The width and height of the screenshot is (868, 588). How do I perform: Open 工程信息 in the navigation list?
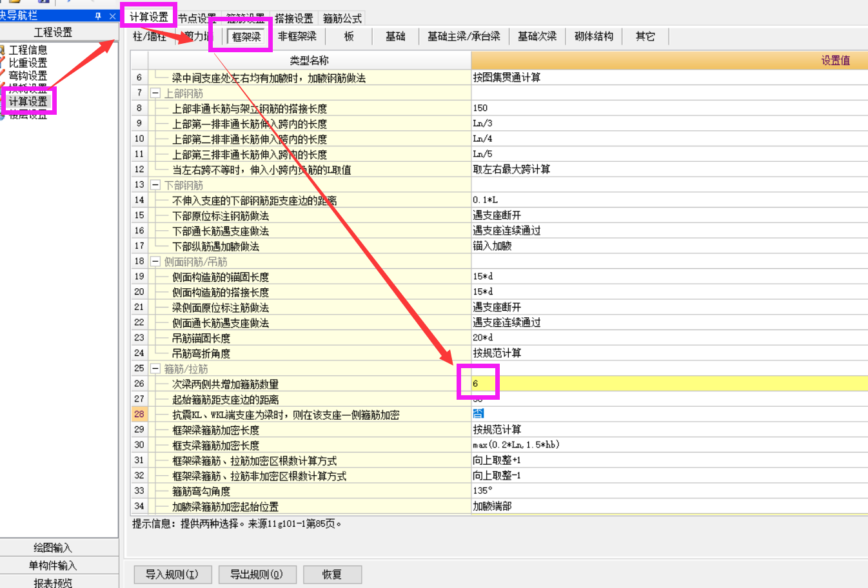click(x=28, y=50)
